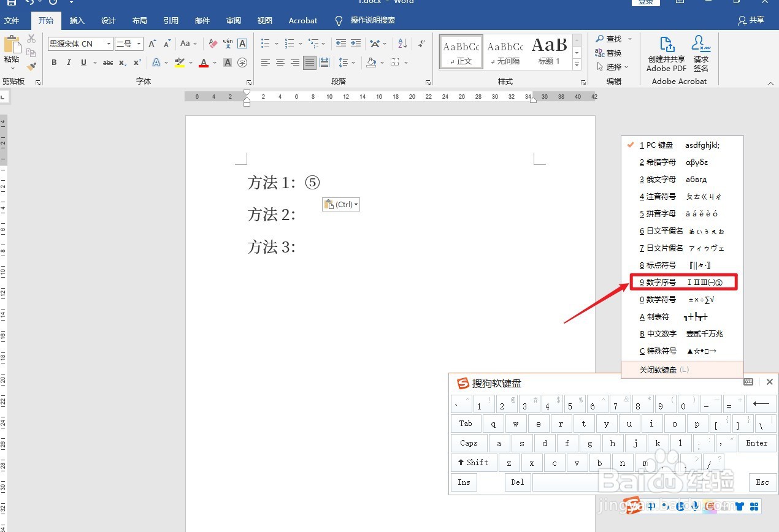Click the yellow text highlight color button

click(179, 63)
